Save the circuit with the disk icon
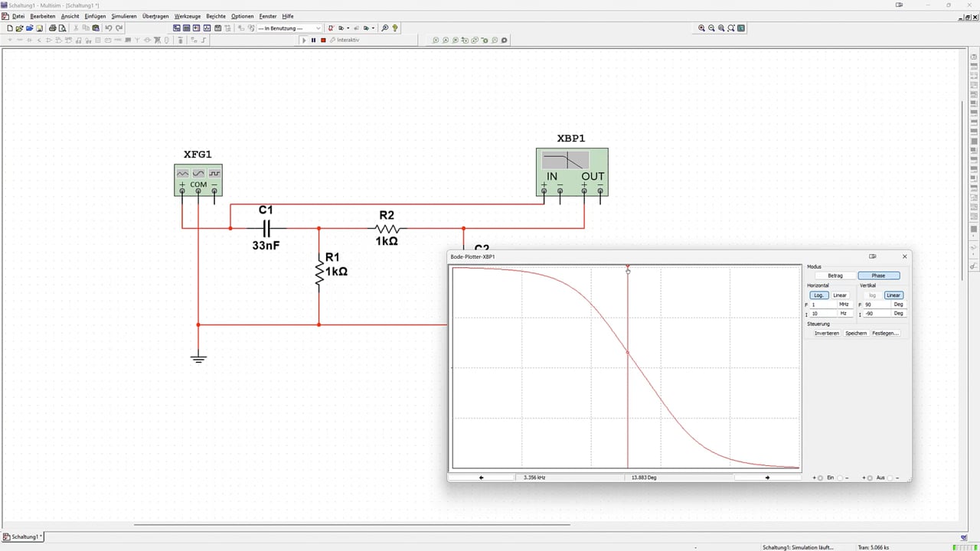The height and width of the screenshot is (551, 980). click(39, 28)
